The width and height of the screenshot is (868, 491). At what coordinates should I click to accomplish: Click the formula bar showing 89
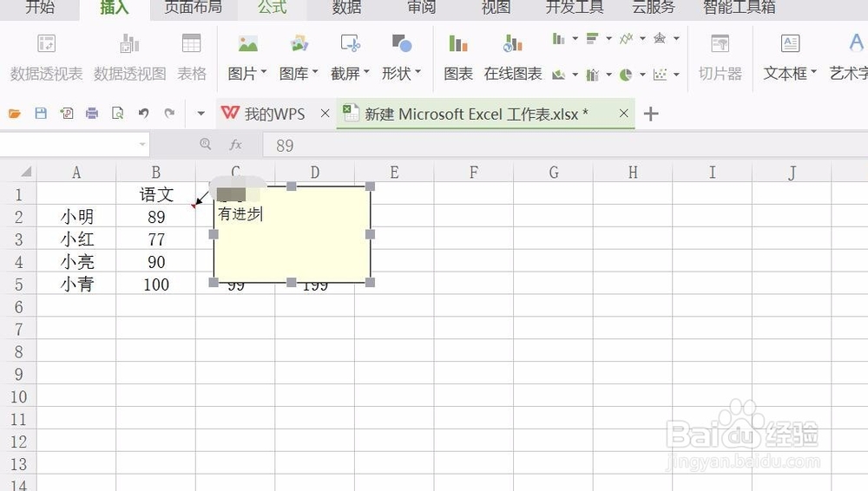coord(565,145)
